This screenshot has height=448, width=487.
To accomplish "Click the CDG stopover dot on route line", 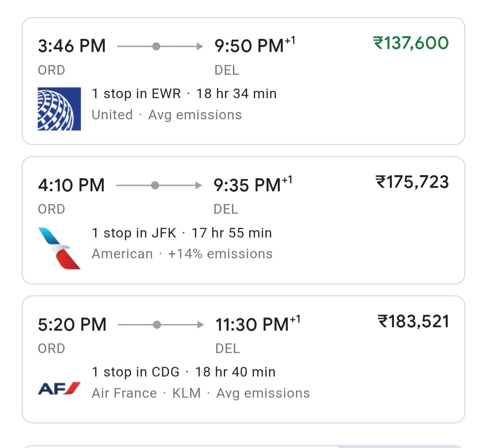I will 157,325.
